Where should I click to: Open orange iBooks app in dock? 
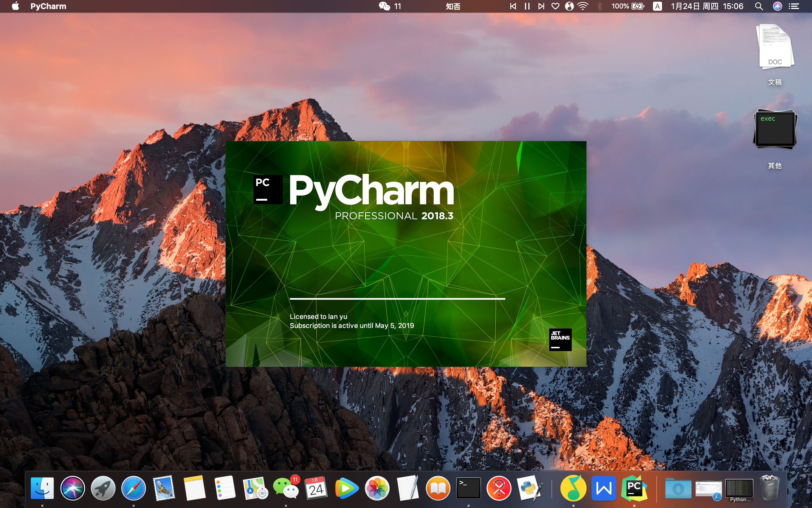tap(438, 488)
